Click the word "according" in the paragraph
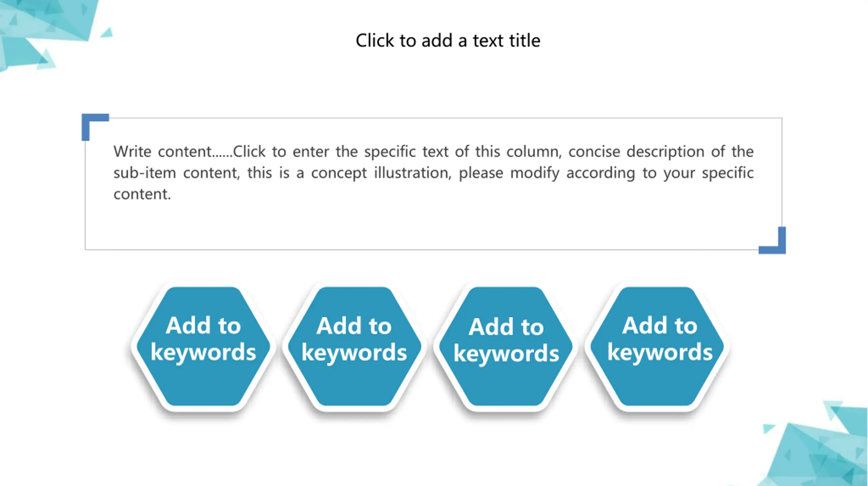 (600, 174)
